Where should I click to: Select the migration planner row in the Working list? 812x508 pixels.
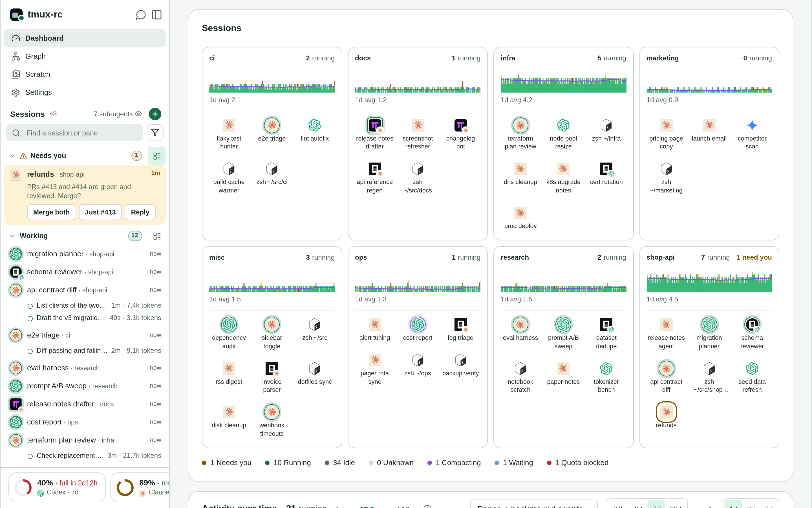85,254
